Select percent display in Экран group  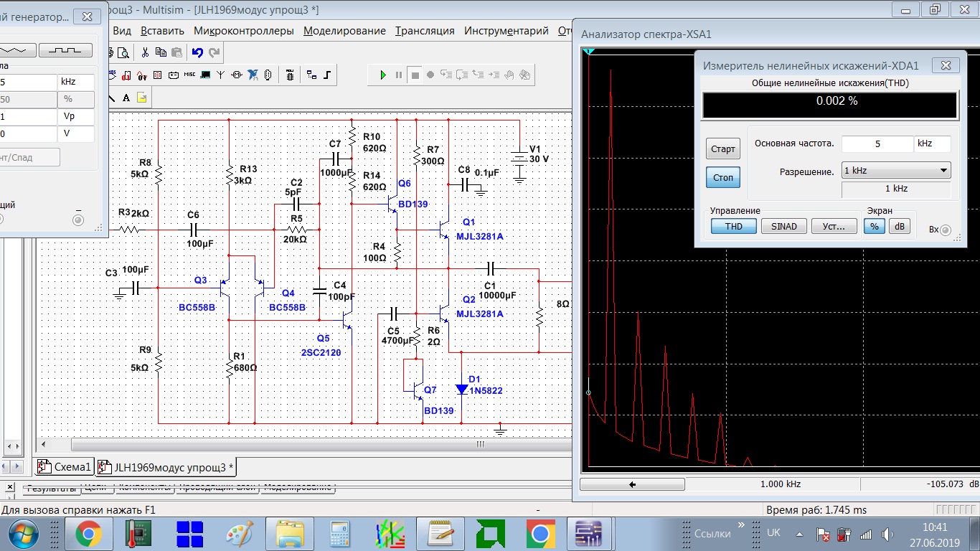874,226
